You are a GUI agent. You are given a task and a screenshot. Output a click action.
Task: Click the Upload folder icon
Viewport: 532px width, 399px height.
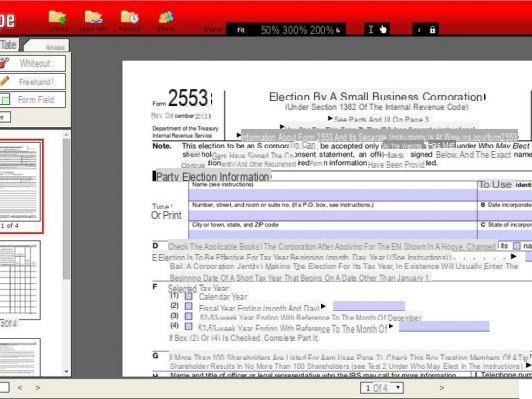pos(57,17)
